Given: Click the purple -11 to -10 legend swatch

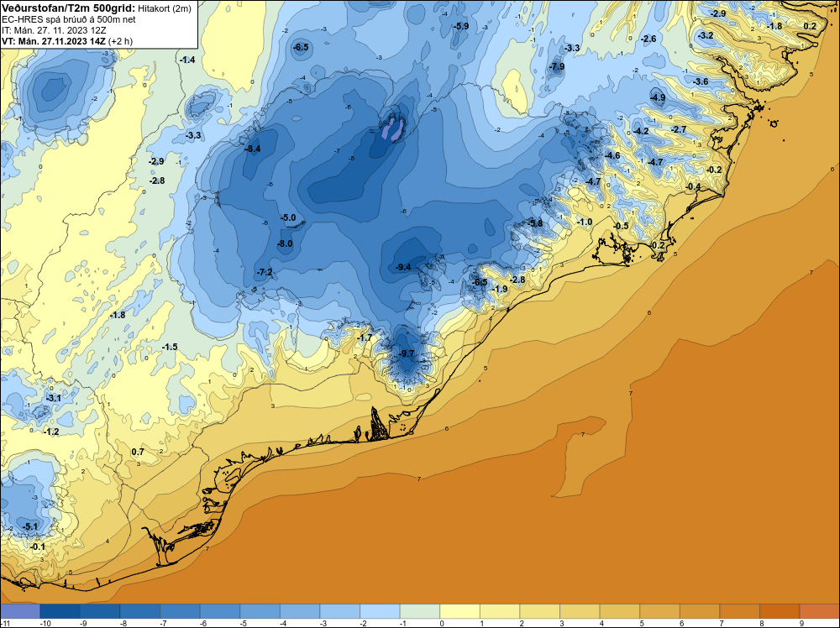Looking at the screenshot, I should 20,611.
